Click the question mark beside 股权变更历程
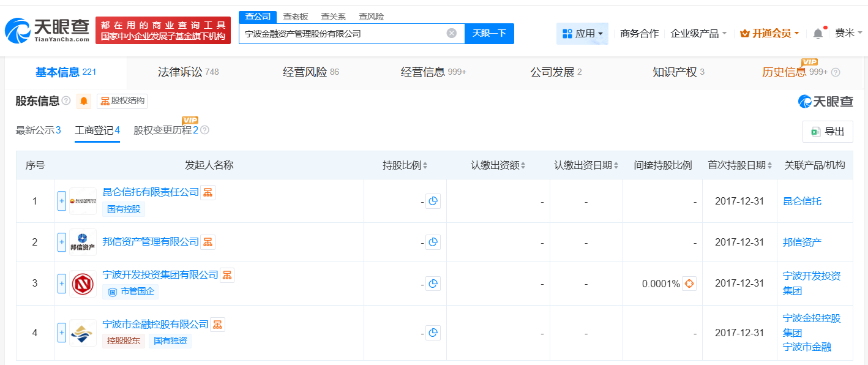The height and width of the screenshot is (365, 868). pos(204,130)
